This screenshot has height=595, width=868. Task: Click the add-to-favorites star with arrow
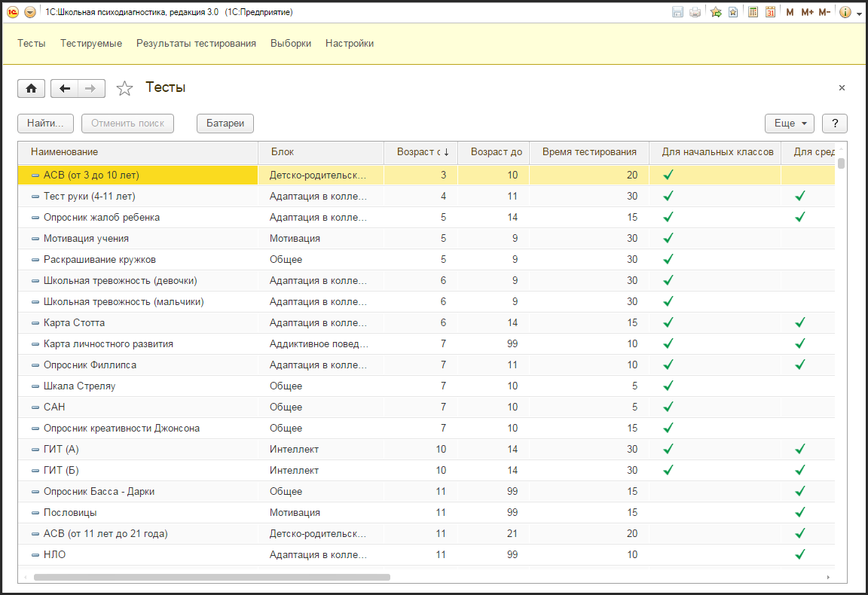click(x=716, y=12)
